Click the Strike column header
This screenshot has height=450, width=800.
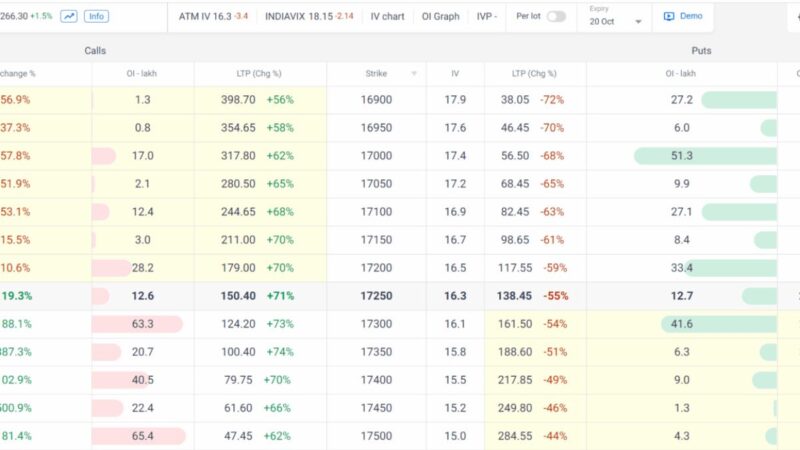tap(376, 73)
